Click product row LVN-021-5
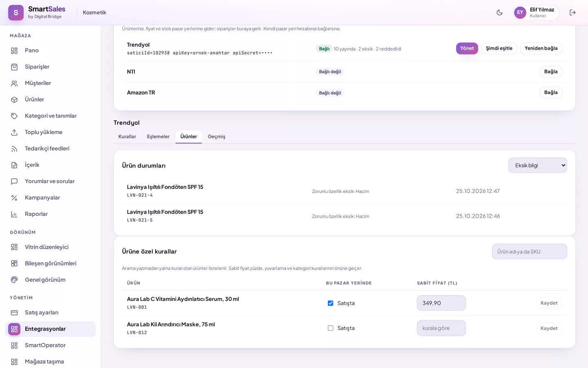Viewport: 588px width, 368px height. [x=344, y=216]
